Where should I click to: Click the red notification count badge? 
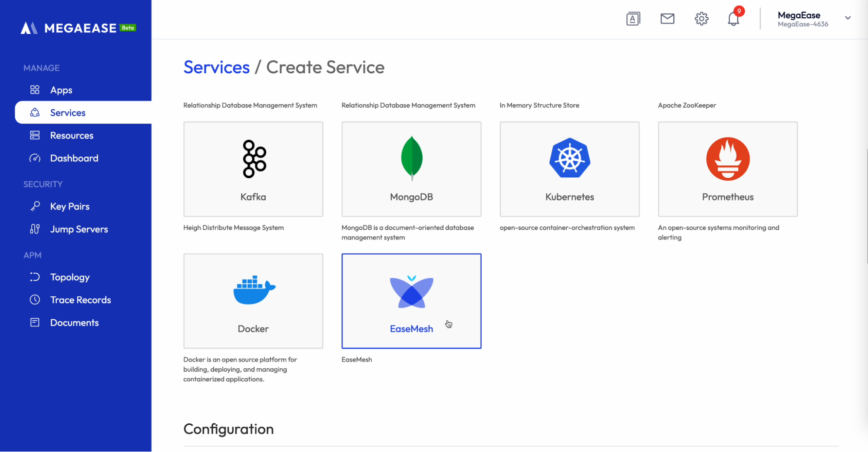[739, 11]
